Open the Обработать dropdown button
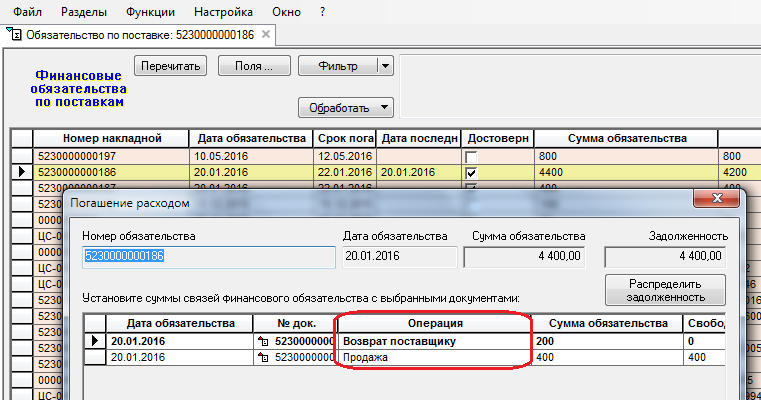The image size is (761, 400). [346, 108]
